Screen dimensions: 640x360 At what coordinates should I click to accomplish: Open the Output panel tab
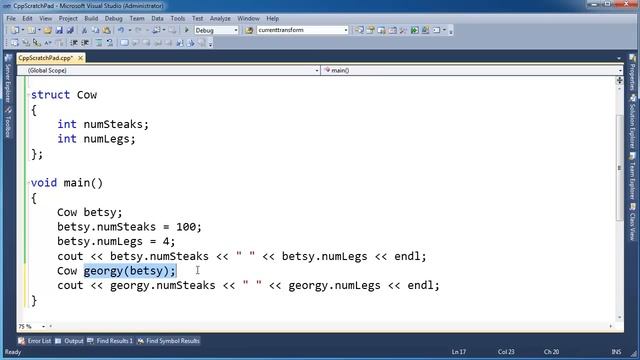(69, 341)
